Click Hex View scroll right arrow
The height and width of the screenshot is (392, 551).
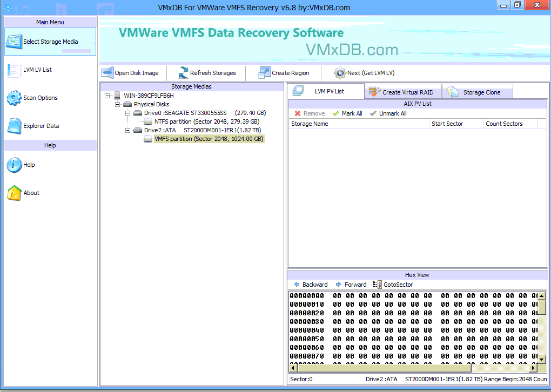click(x=533, y=368)
